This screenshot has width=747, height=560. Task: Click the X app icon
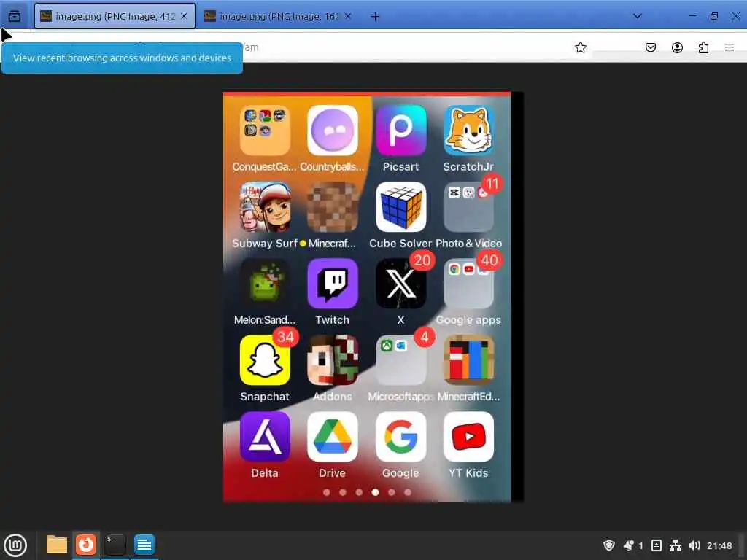(400, 284)
